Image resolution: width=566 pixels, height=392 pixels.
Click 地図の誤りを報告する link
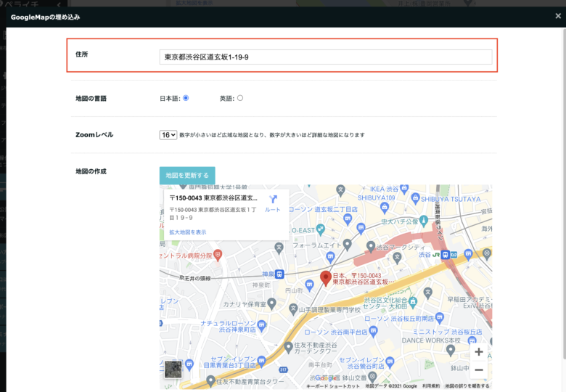coord(467,386)
